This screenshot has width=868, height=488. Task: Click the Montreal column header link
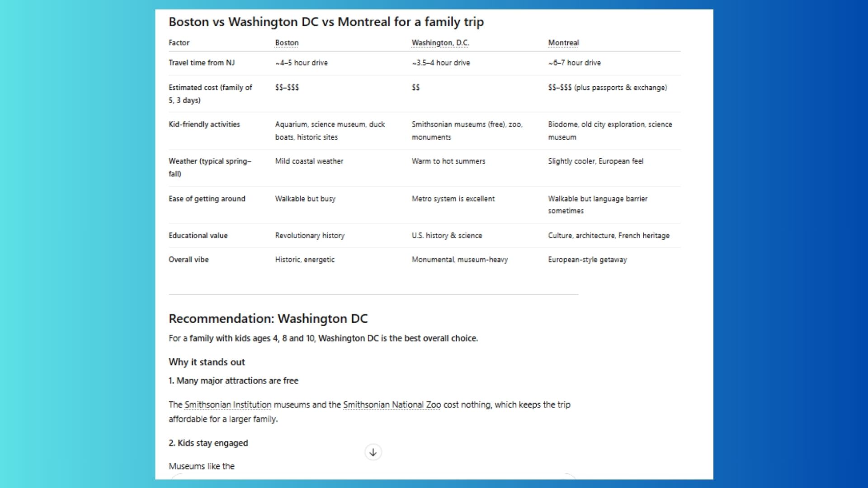[563, 42]
